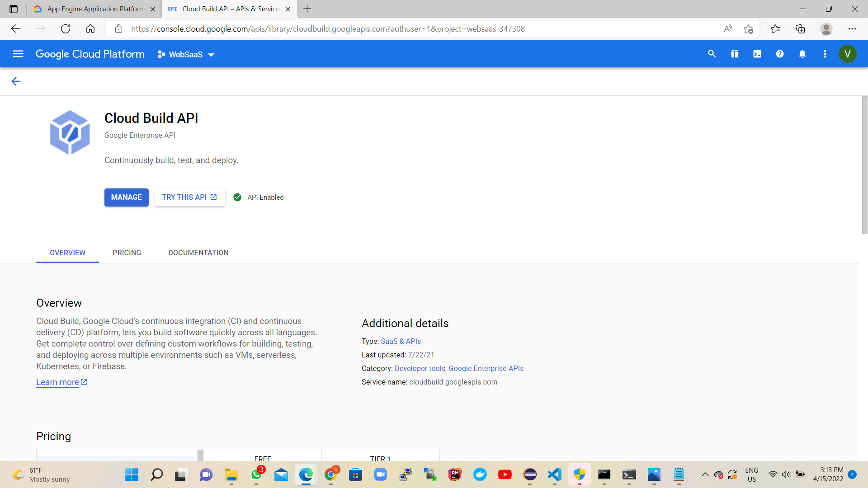868x488 pixels.
Task: Open the green V account avatar
Action: (x=847, y=54)
